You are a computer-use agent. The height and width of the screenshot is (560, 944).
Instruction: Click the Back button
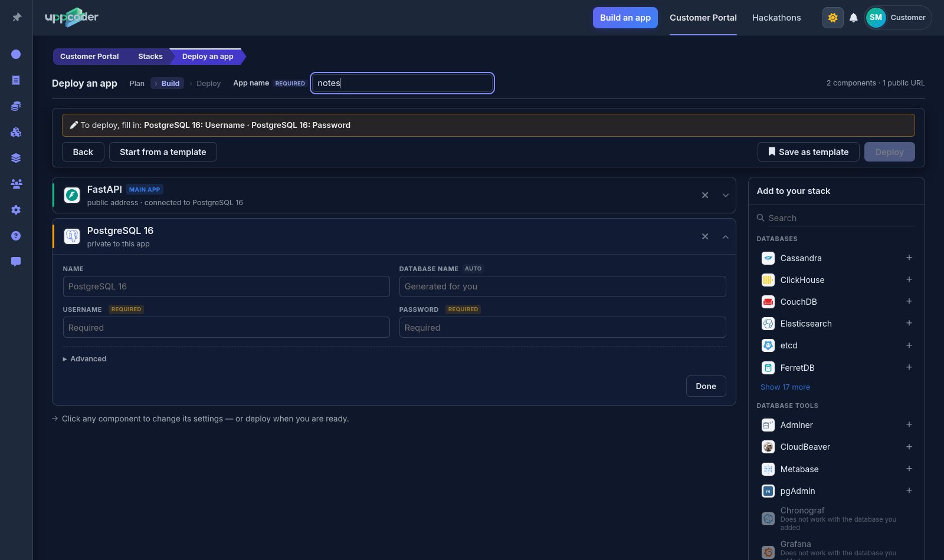click(83, 152)
